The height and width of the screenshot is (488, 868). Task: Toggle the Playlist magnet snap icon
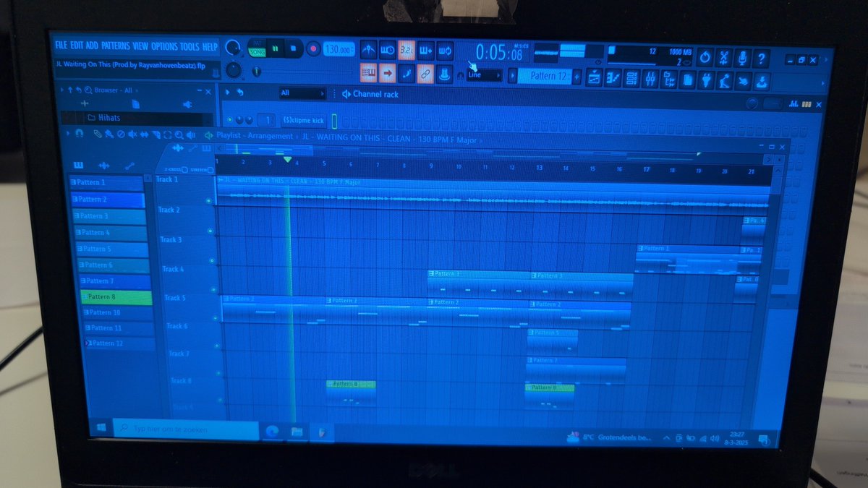point(78,134)
